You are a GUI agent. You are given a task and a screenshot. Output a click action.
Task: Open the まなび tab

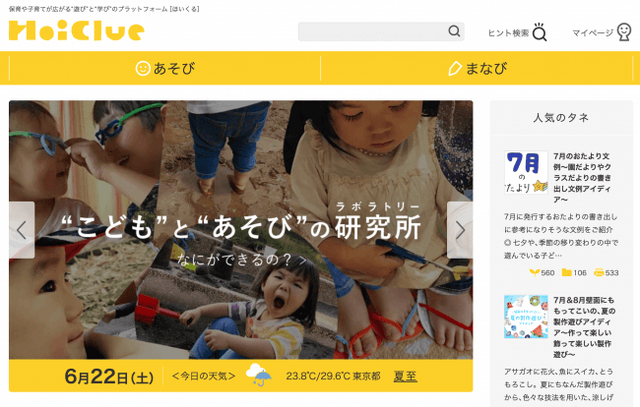coord(477,68)
